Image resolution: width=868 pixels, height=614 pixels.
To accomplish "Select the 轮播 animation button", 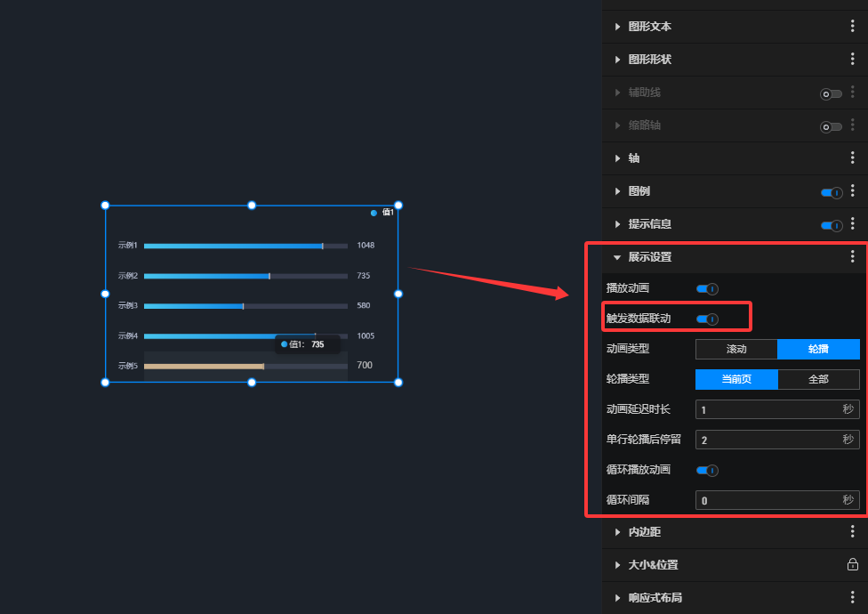I will point(818,349).
